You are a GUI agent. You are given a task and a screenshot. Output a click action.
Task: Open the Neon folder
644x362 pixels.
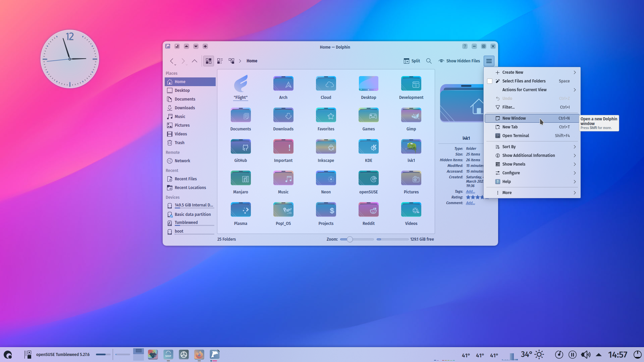[326, 182]
